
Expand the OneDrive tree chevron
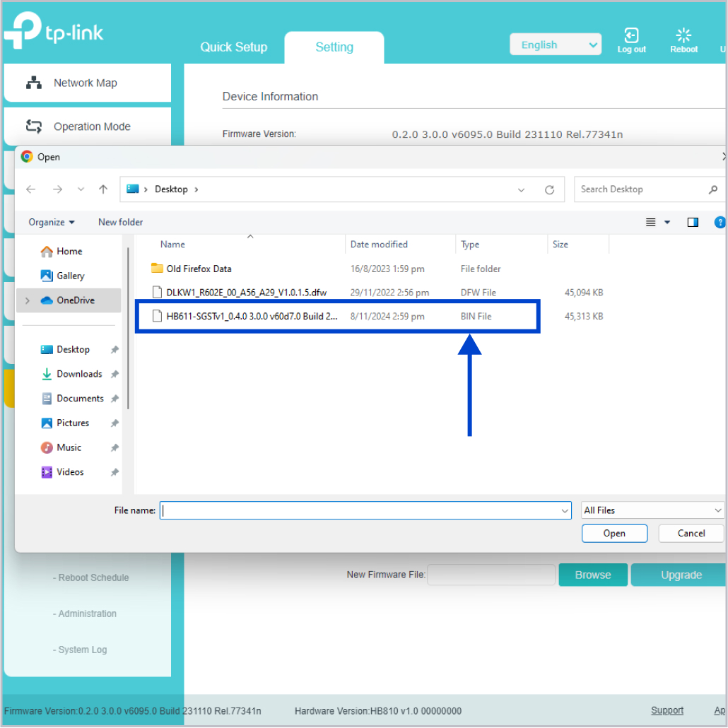coord(28,300)
